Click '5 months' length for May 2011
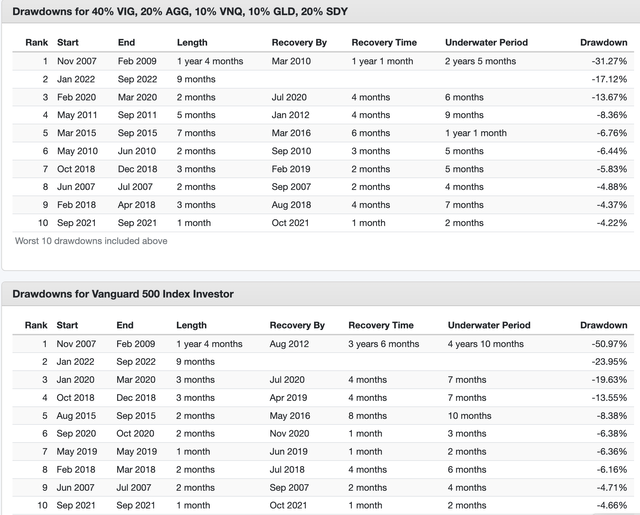 [x=196, y=115]
